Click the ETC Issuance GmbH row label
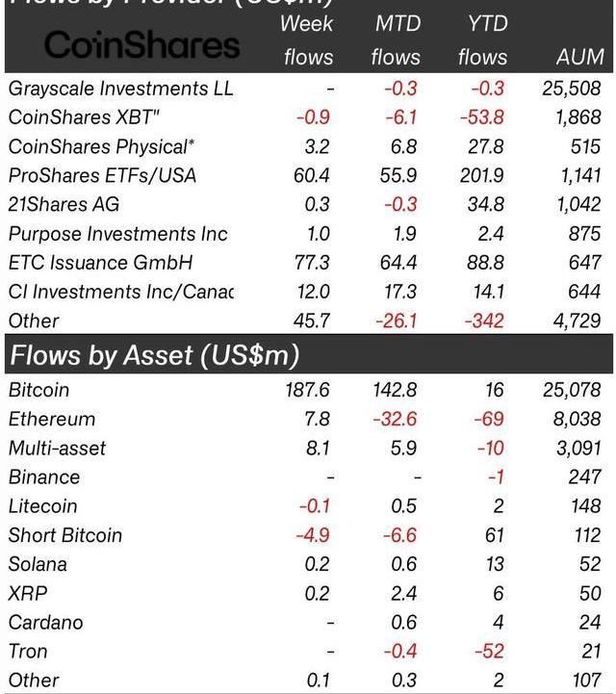The image size is (616, 694). (x=101, y=262)
